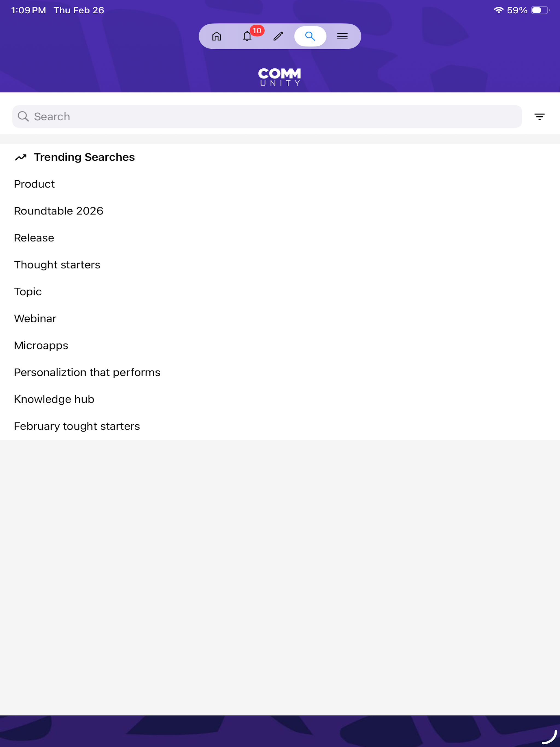Open 'Thought starters' trending search
Screen dimensions: 560x747
57,265
